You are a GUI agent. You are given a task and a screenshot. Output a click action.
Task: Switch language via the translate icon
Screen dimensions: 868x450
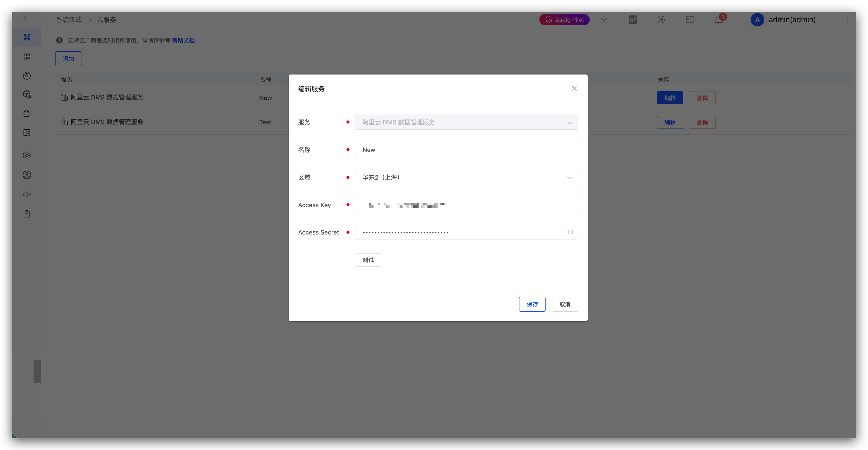(632, 20)
